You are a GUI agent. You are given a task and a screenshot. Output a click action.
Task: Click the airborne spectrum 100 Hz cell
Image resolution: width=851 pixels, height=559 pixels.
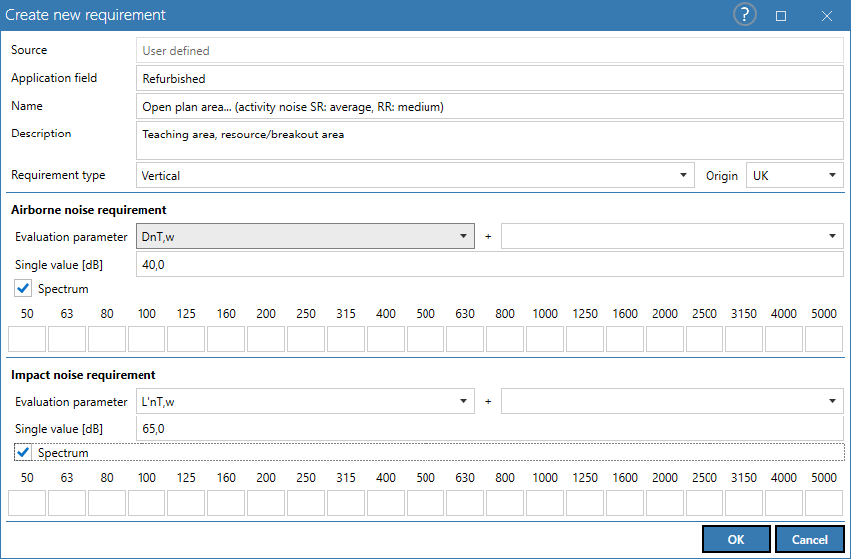[147, 339]
